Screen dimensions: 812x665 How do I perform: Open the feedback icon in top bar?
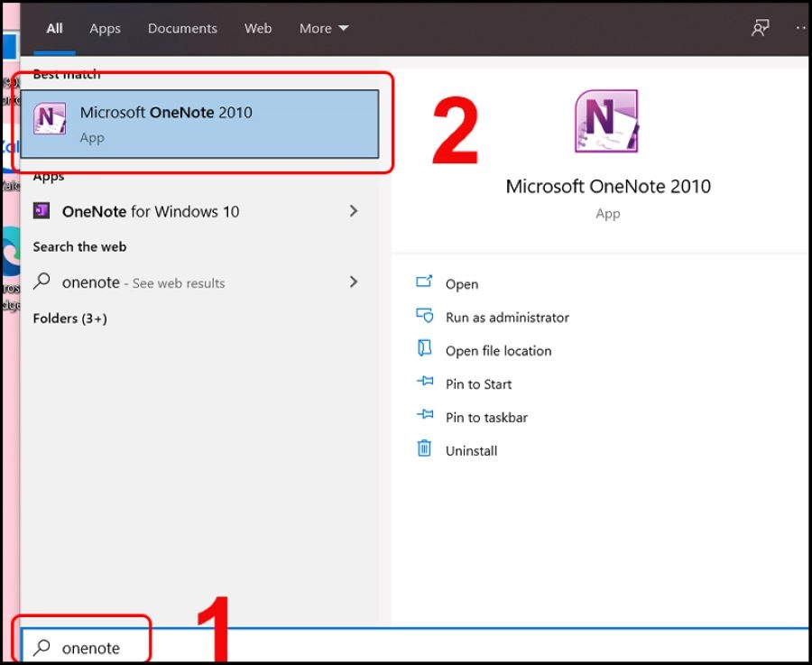click(x=760, y=28)
